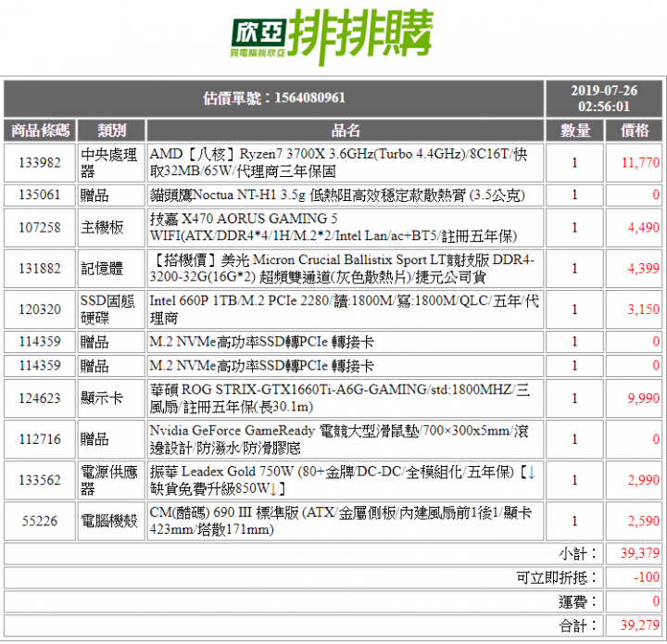Click the 小計 label

point(578,554)
